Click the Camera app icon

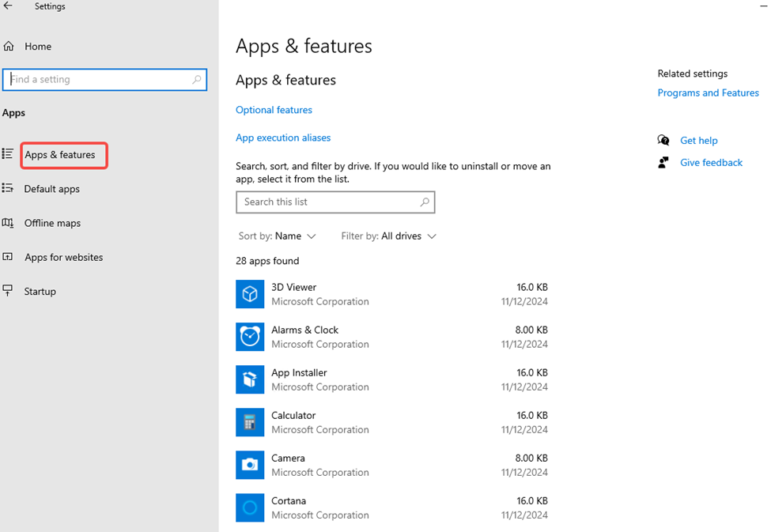[x=250, y=465]
